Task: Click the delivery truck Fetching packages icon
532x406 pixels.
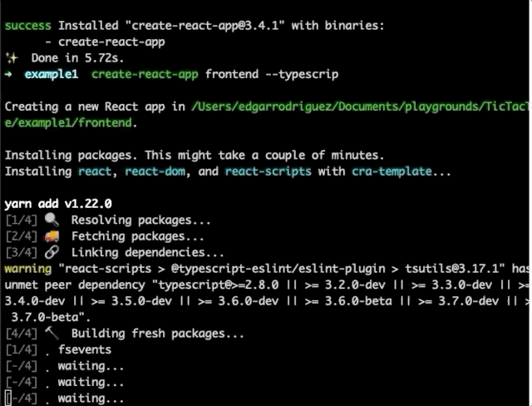Action: 52,236
